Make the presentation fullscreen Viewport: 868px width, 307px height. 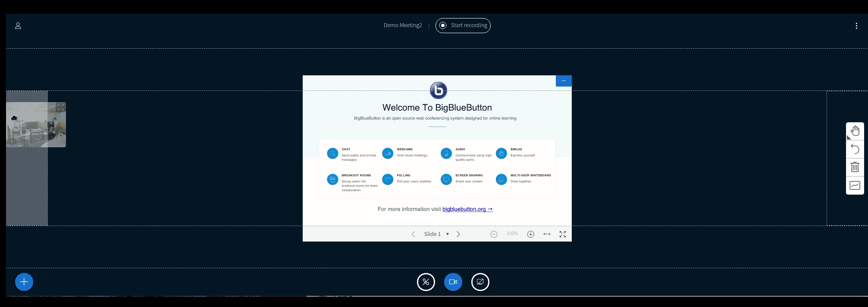click(563, 234)
